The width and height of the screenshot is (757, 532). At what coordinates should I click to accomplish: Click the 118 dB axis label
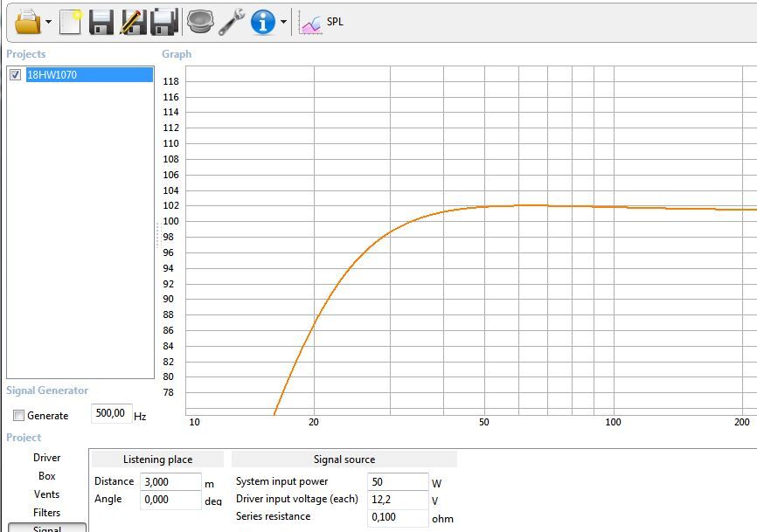pos(171,81)
